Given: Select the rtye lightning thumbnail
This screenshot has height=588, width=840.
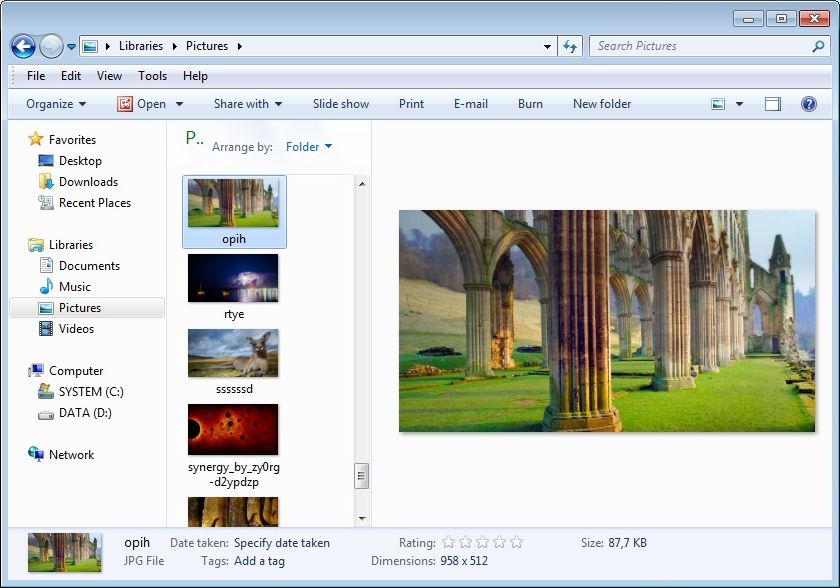Looking at the screenshot, I should pos(233,278).
